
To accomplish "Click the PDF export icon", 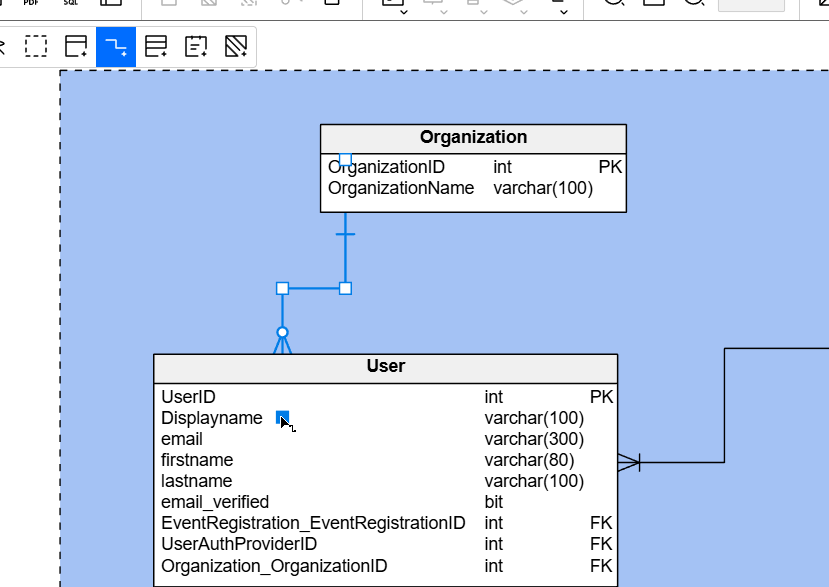I will [x=31, y=3].
